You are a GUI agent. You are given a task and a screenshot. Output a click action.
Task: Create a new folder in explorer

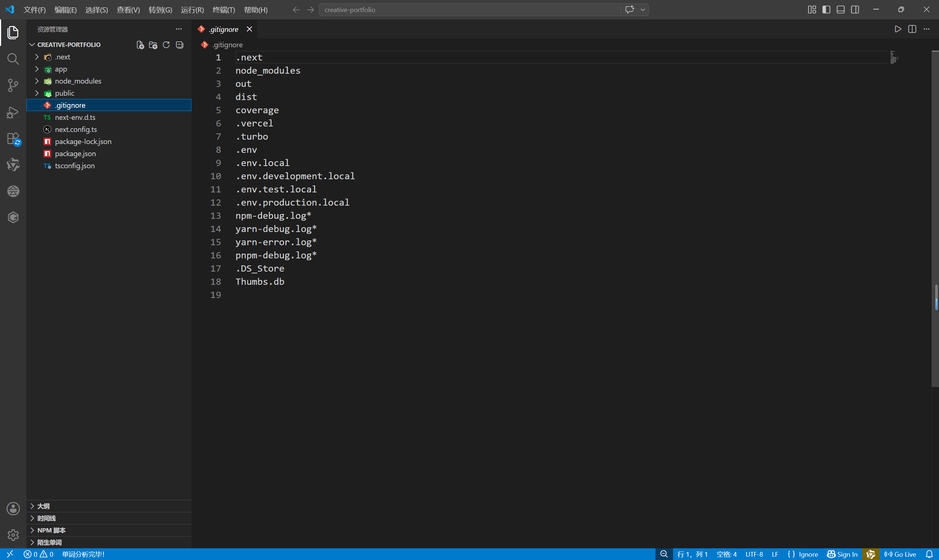click(x=153, y=45)
